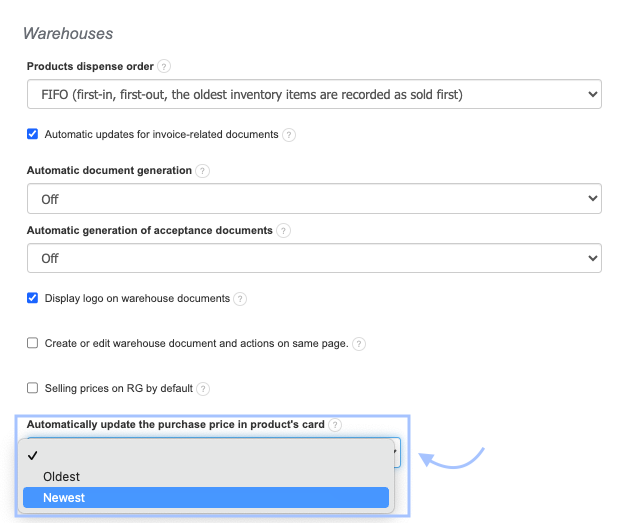Click help icon beside Selling prices on RG
639x523 pixels.
tap(203, 388)
